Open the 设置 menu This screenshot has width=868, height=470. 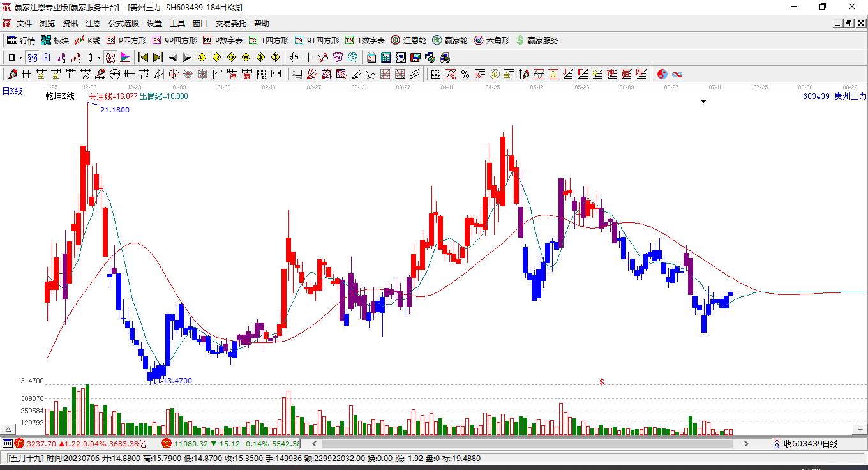click(154, 24)
